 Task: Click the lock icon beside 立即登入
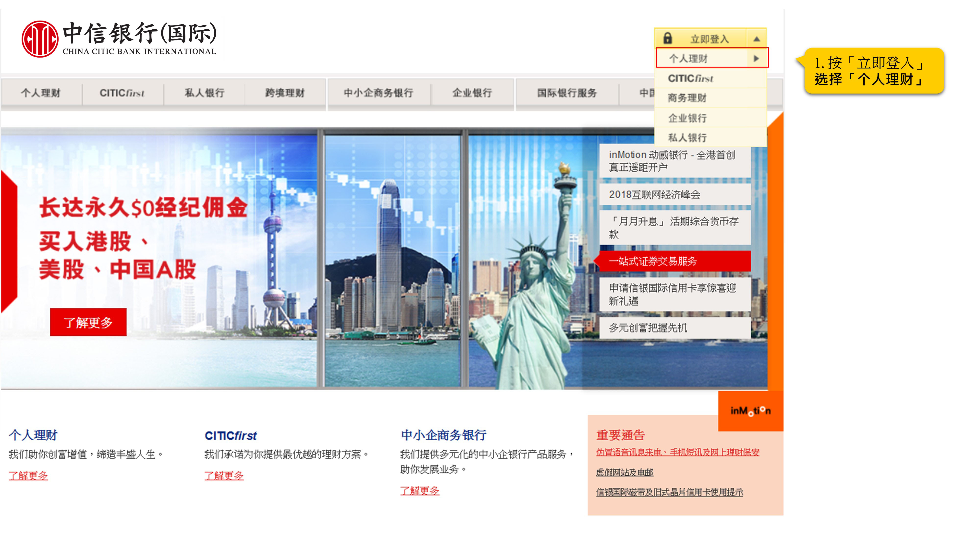click(667, 38)
